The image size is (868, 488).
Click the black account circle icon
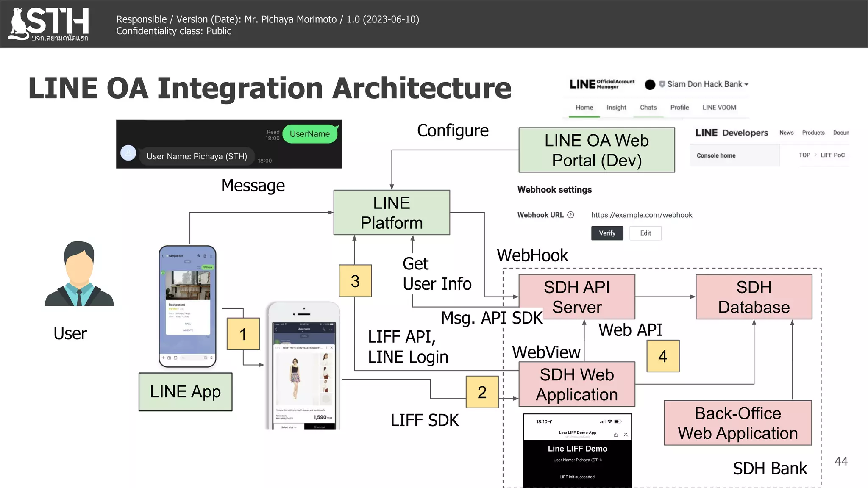650,85
